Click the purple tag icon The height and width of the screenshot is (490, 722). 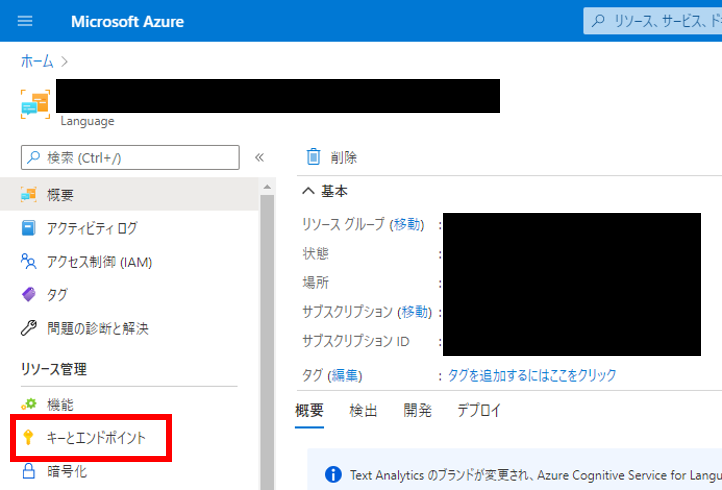coord(29,294)
